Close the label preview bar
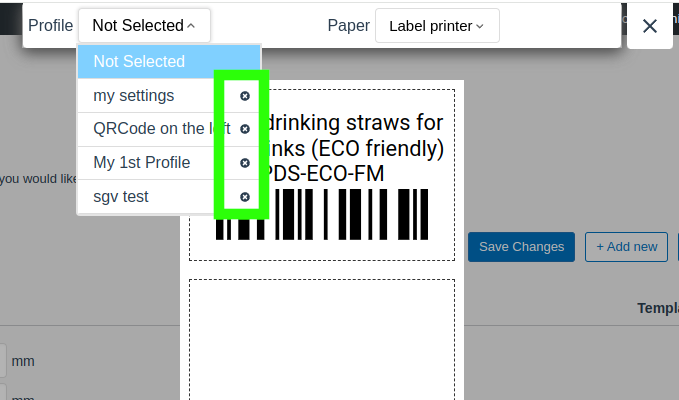Viewport: 679px width, 400px height. [x=650, y=26]
